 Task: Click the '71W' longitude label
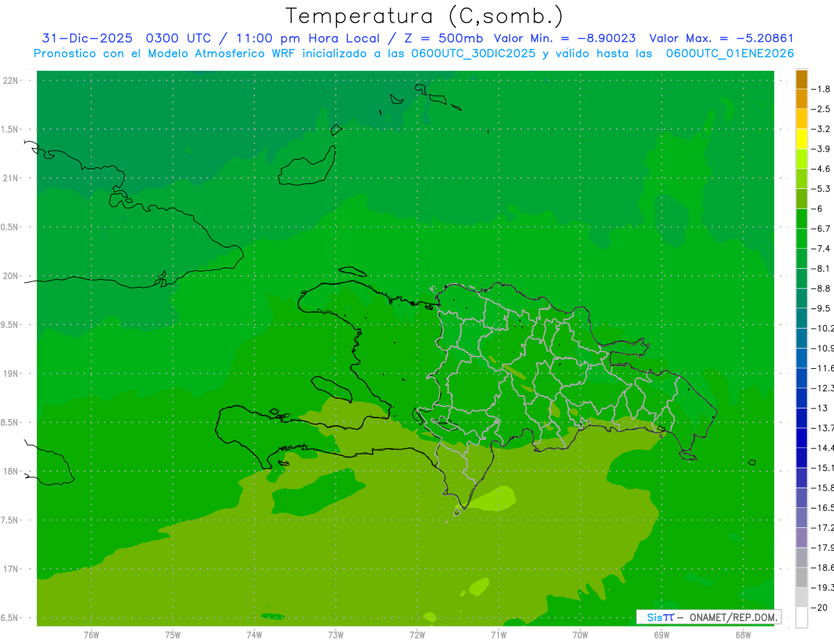click(498, 634)
